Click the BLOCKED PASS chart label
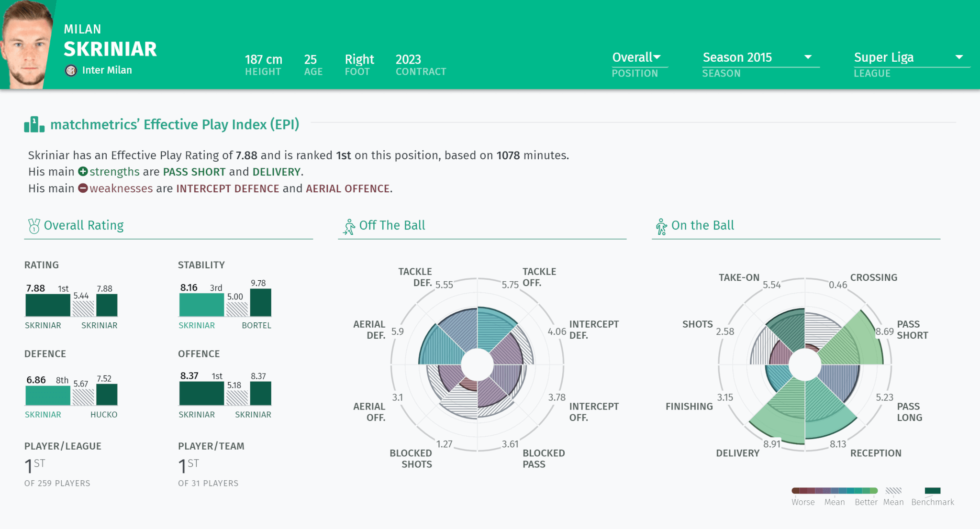 click(x=544, y=458)
